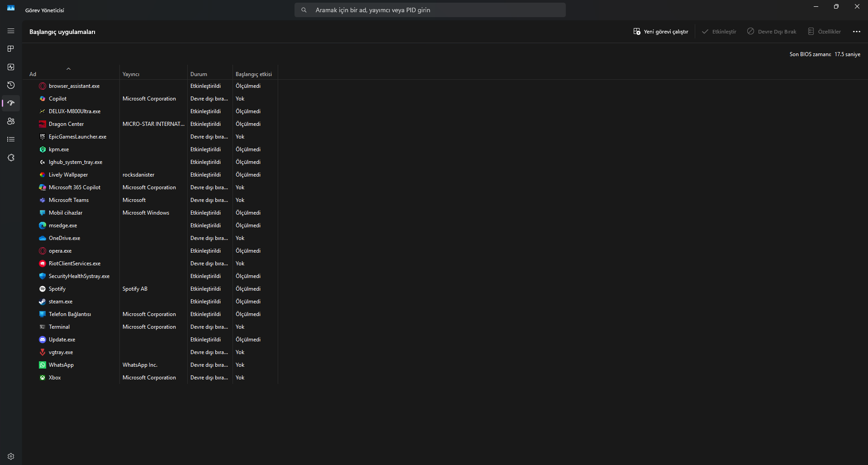Select the opera.exe row

point(150,251)
